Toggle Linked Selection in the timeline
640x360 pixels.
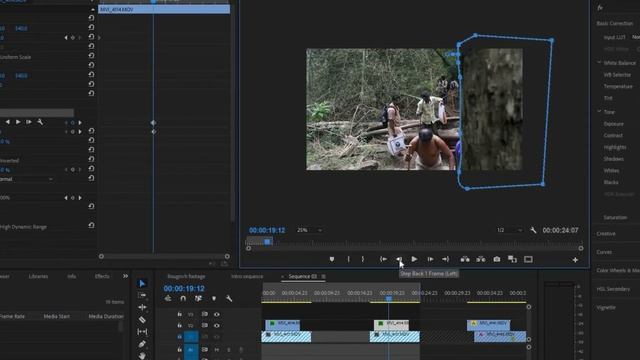click(198, 298)
